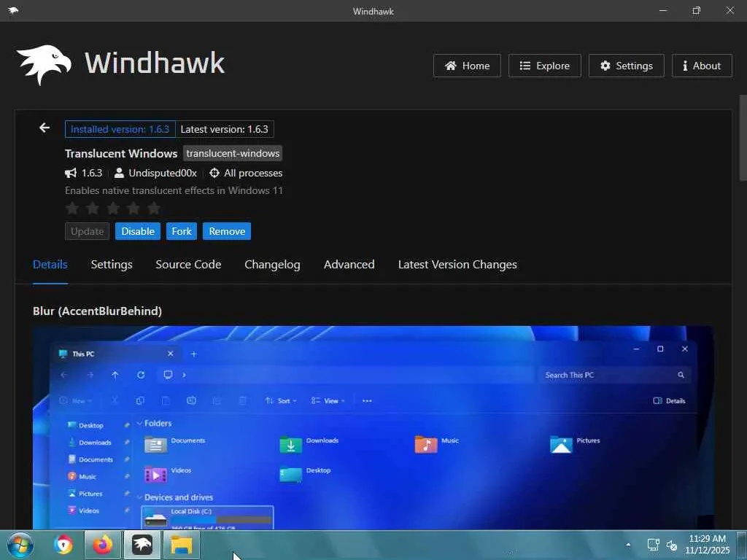Click the Windhawk title bar icon
Viewport: 747px width, 560px height.
tap(13, 10)
